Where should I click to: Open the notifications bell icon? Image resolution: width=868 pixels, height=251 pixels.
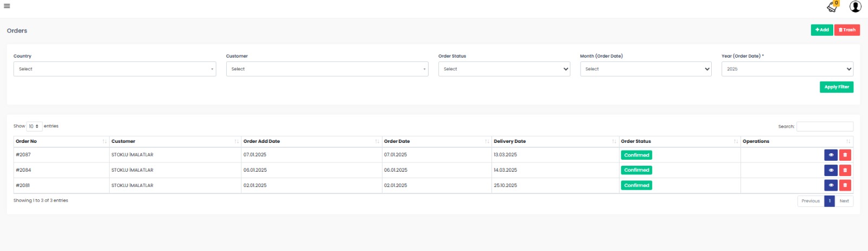tap(832, 7)
